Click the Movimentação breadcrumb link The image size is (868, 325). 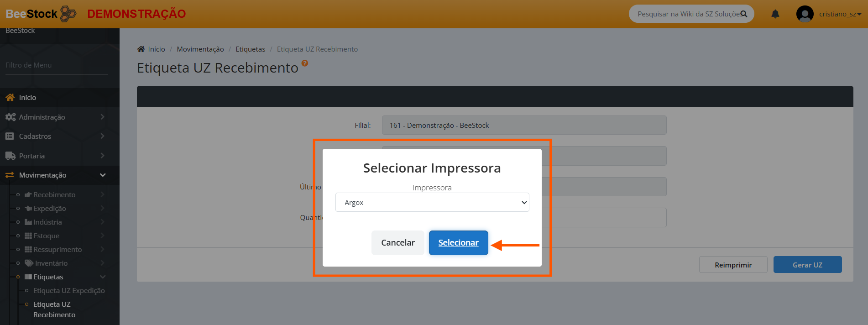[200, 49]
